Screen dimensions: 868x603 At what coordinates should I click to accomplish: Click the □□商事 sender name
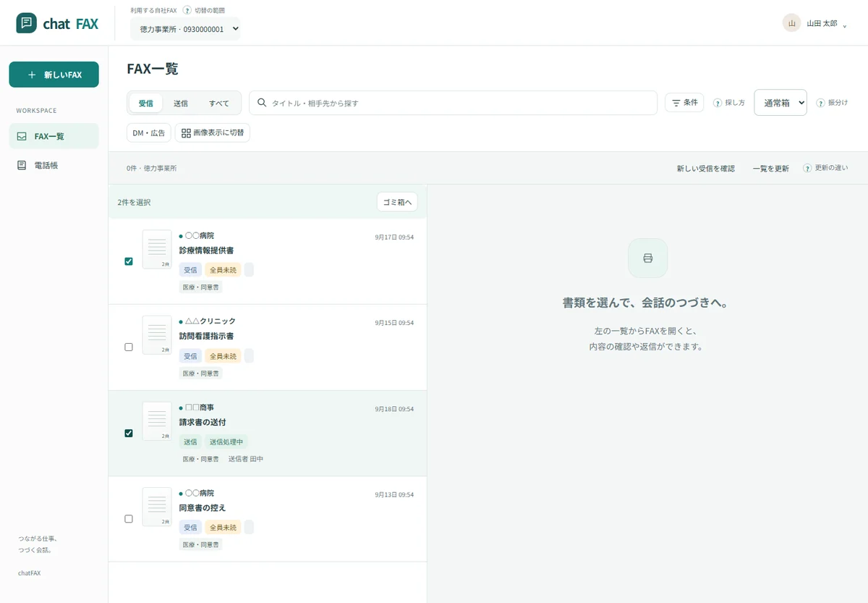200,408
